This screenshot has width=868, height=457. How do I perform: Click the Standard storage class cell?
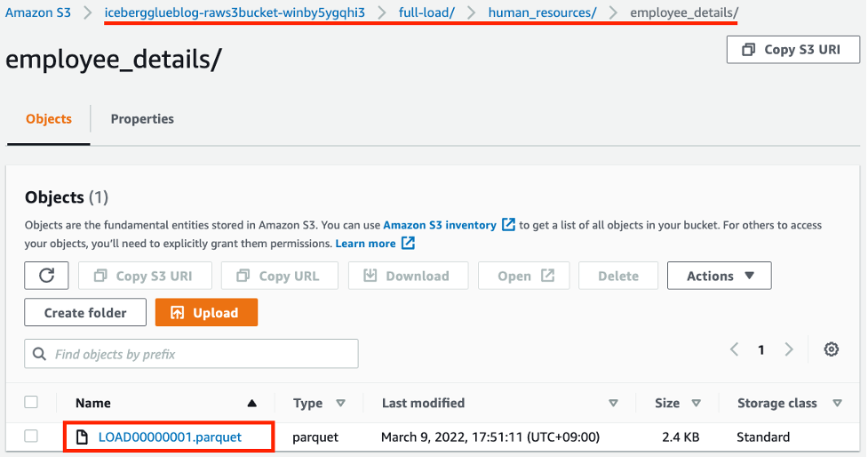763,437
